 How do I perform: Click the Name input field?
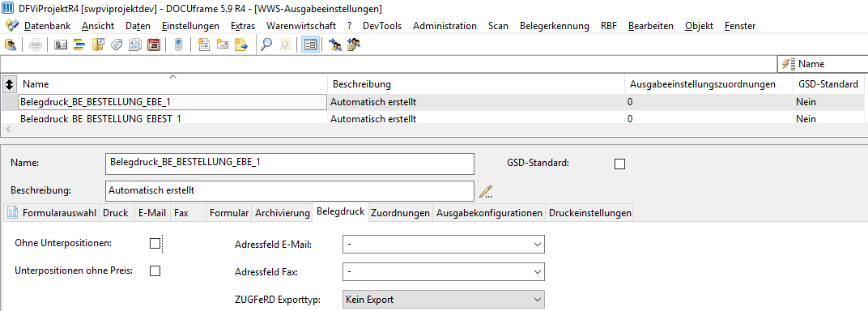290,164
